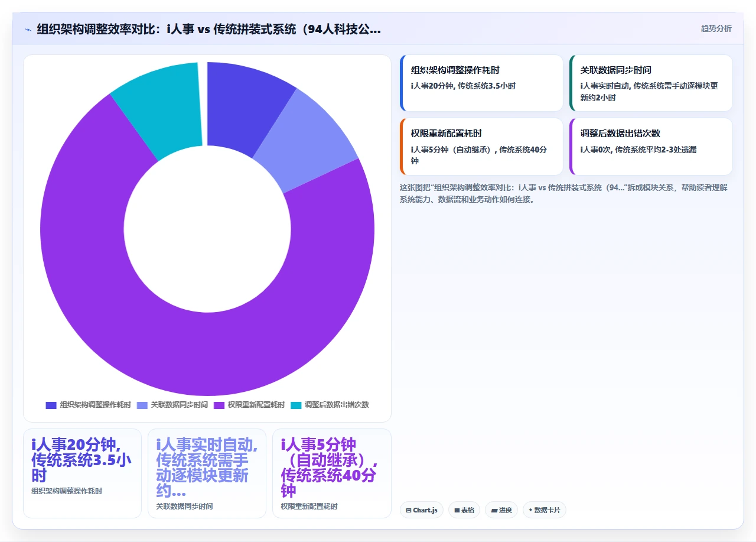Click the 关联数据同步时间 caption under the periwinkle stat

(184, 507)
